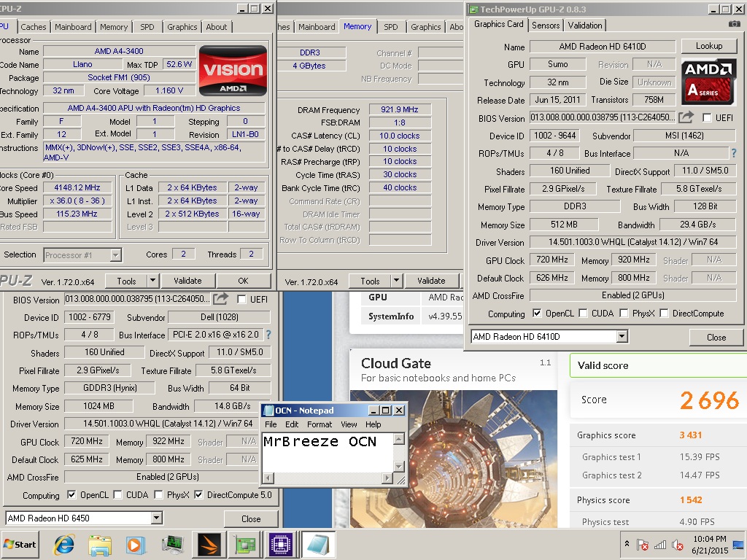Show hidden tray icons arrow

(x=627, y=543)
